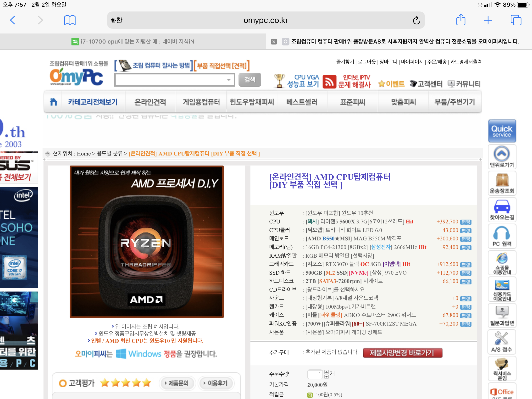Image resolution: width=532 pixels, height=399 pixels.
Task: Change 메모리(램) option 변경
Action: pos(466,248)
